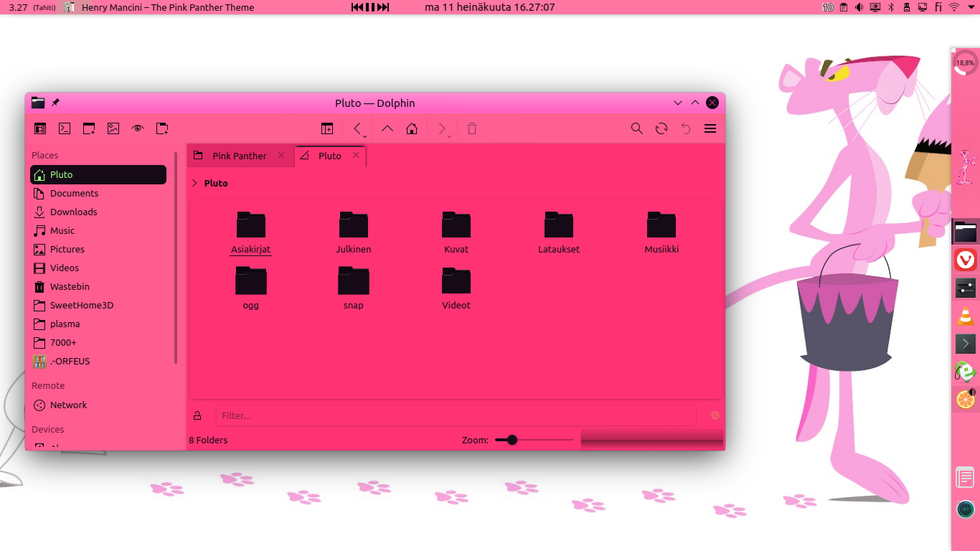Expand the system tray arrow

click(x=971, y=7)
